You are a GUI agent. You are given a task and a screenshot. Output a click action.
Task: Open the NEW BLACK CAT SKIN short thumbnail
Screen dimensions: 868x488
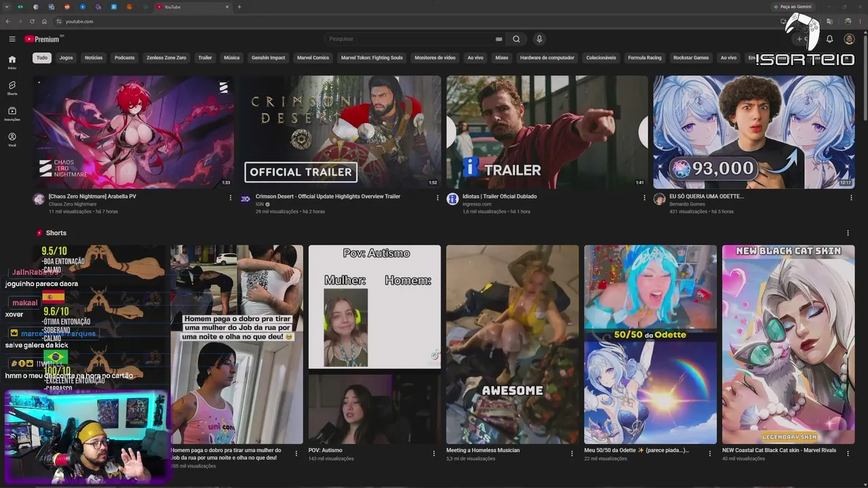(789, 344)
